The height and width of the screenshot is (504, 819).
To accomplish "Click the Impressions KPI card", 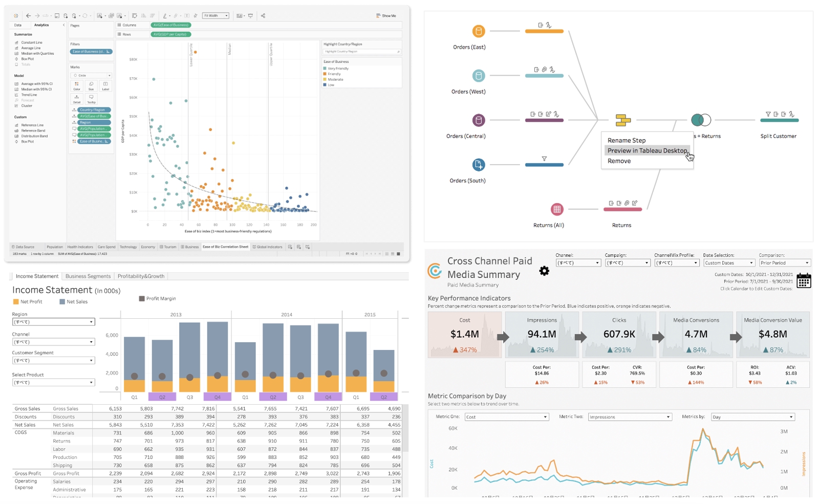I will point(542,335).
